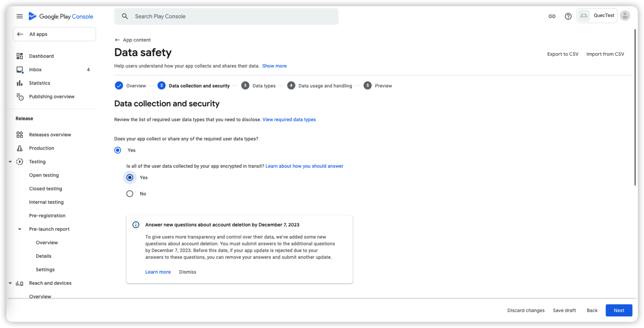Screen dimensions: 644x328
Task: Click the Dashboard grid icon
Action: coord(20,56)
